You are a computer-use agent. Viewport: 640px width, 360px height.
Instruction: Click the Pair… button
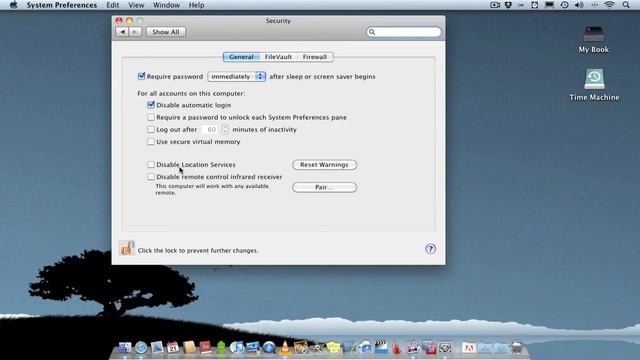324,187
